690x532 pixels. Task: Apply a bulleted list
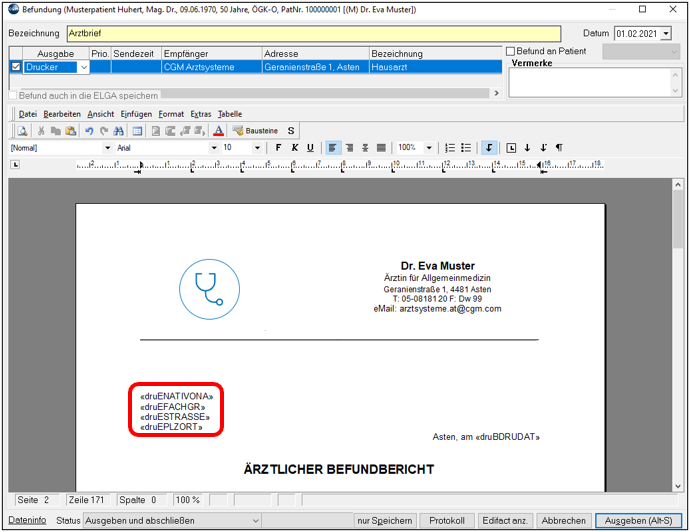click(466, 148)
